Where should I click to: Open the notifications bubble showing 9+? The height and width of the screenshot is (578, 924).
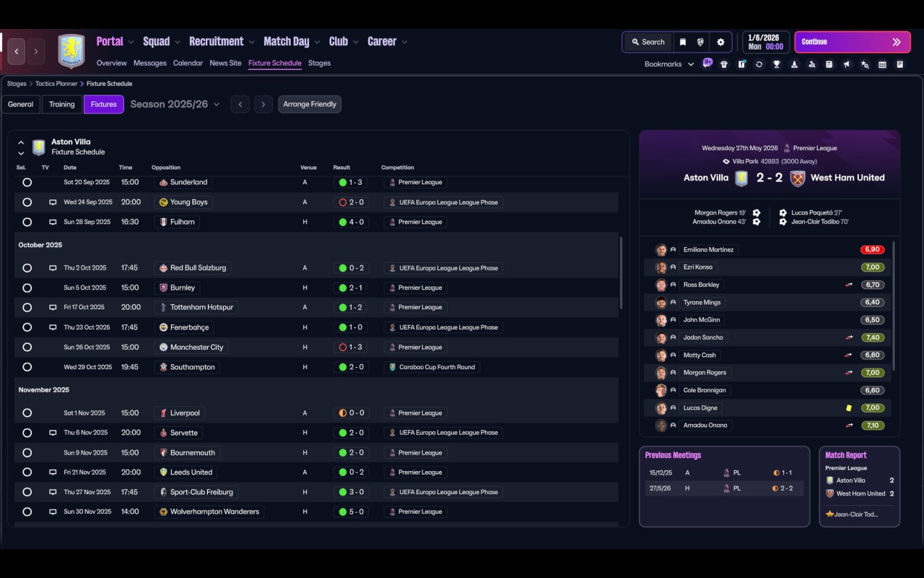(x=707, y=62)
